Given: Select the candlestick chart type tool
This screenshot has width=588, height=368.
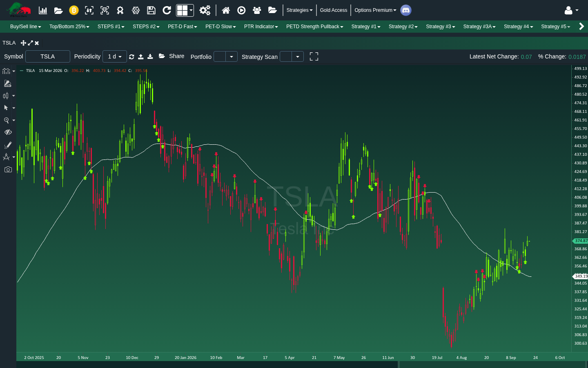Looking at the screenshot, I should [6, 96].
